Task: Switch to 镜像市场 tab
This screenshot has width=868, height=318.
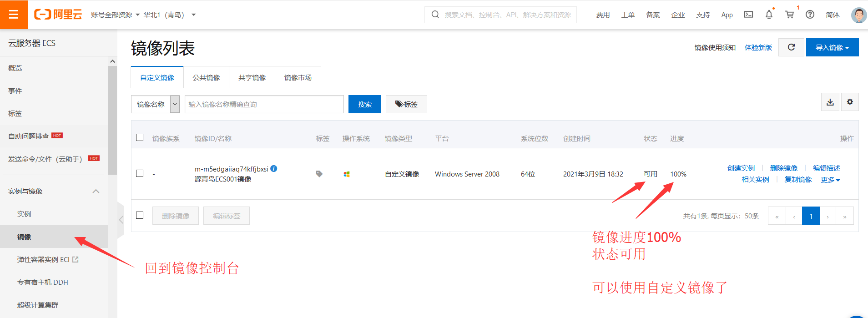Action: (298, 77)
